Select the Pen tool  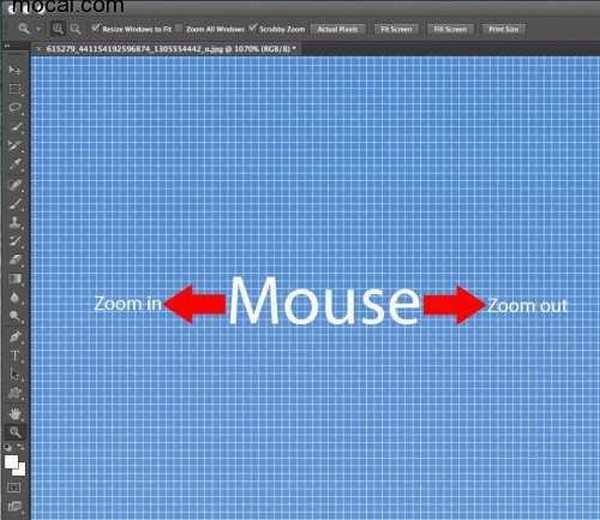[15, 336]
